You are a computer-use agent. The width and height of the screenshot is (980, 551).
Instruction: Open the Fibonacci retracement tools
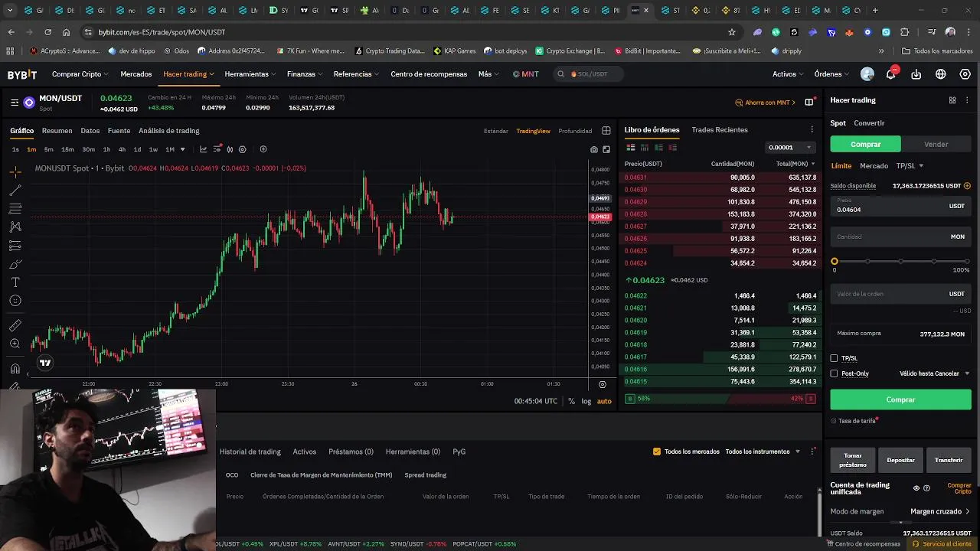(15, 208)
